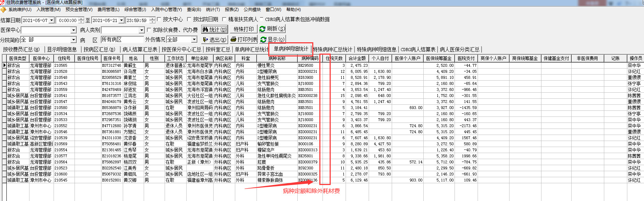Image resolution: width=644 pixels, height=201 pixels.
Task: Click the 医保类型 column header
Action: click(x=18, y=58)
